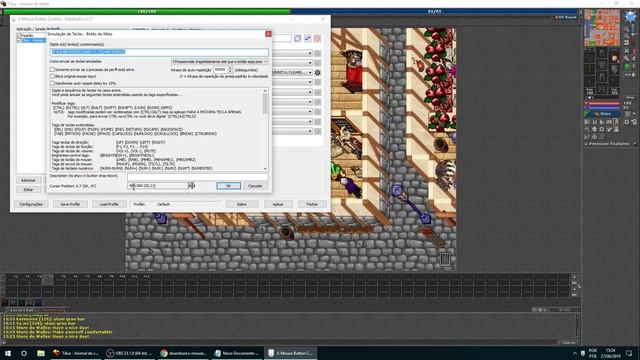The width and height of the screenshot is (640, 360).
Task: Click the Cortana search circle icon
Action: pos(24,353)
